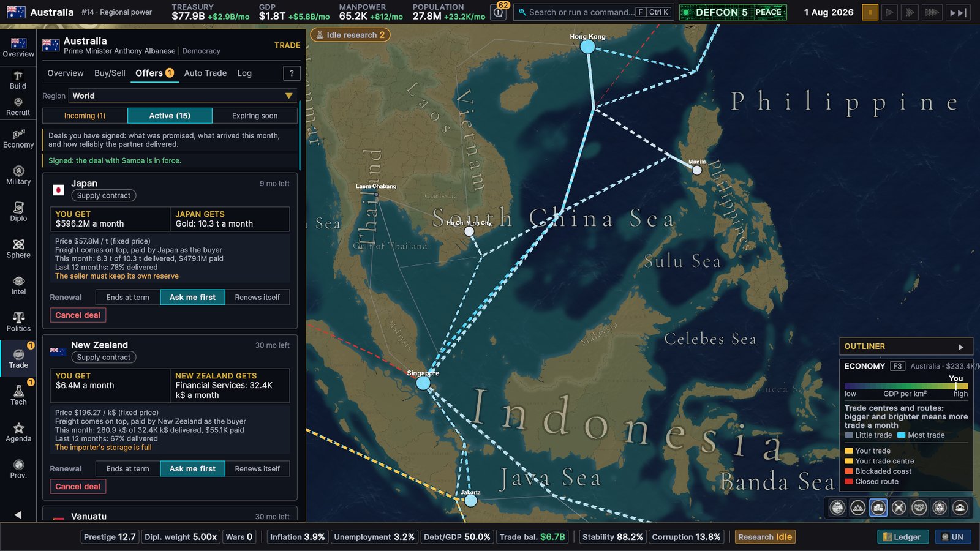Switch to the Offers tab
The height and width of the screenshot is (551, 980).
154,73
